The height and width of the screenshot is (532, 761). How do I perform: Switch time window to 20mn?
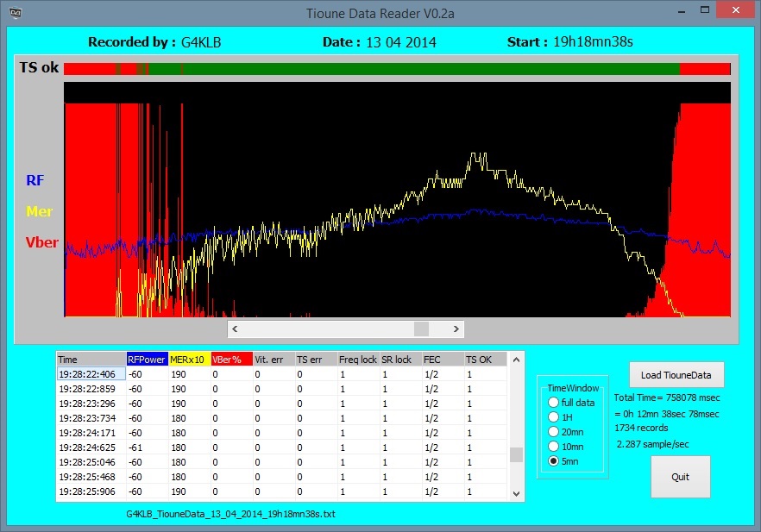[554, 432]
